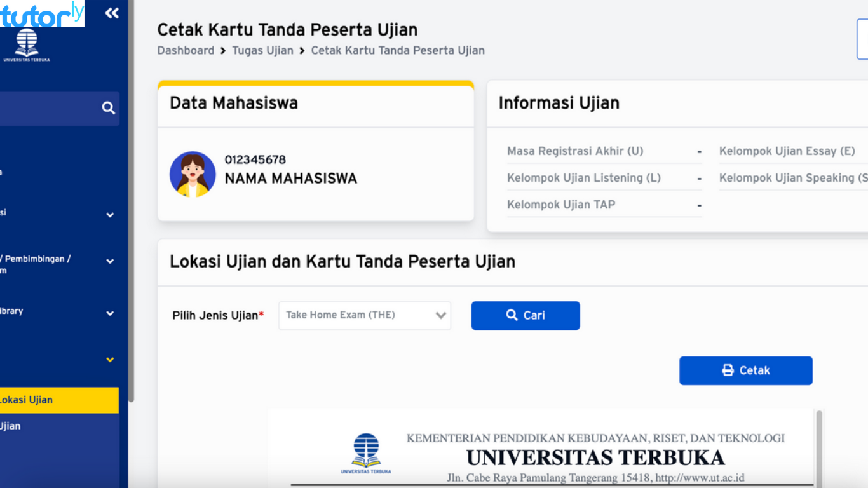Click the student avatar picture
Screen dimensions: 868x488
pyautogui.click(x=192, y=174)
